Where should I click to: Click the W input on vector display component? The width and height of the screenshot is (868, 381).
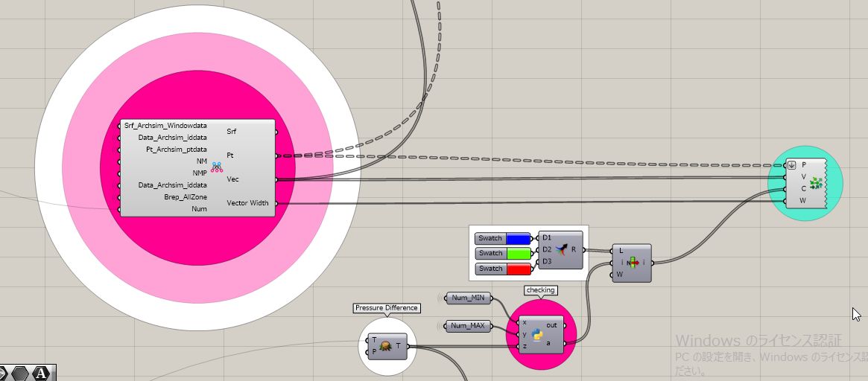pos(803,200)
